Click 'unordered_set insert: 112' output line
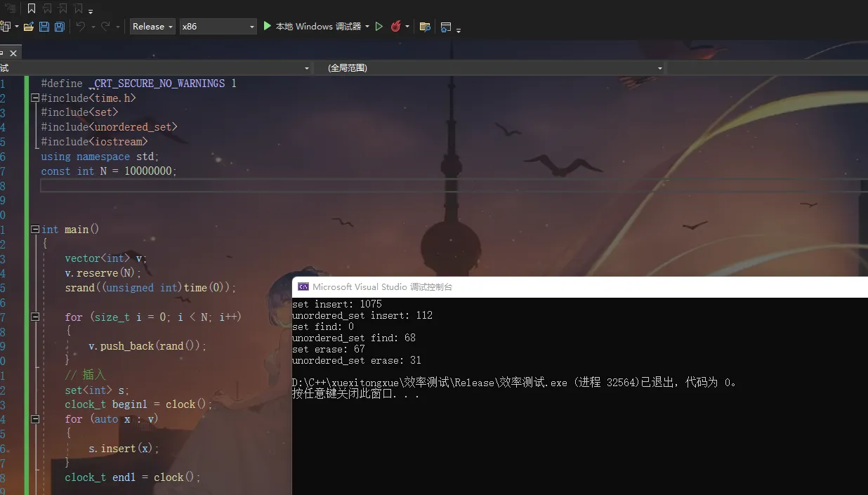This screenshot has width=868, height=495. click(362, 315)
